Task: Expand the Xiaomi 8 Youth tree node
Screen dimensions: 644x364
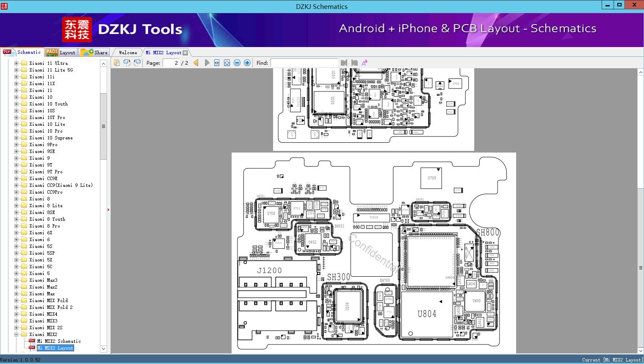Action: [16, 219]
